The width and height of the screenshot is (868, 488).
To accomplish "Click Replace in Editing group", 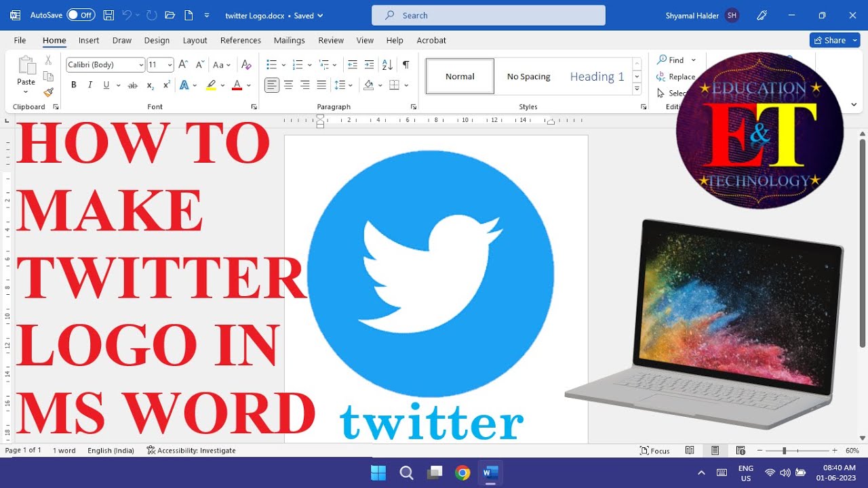I will point(676,77).
